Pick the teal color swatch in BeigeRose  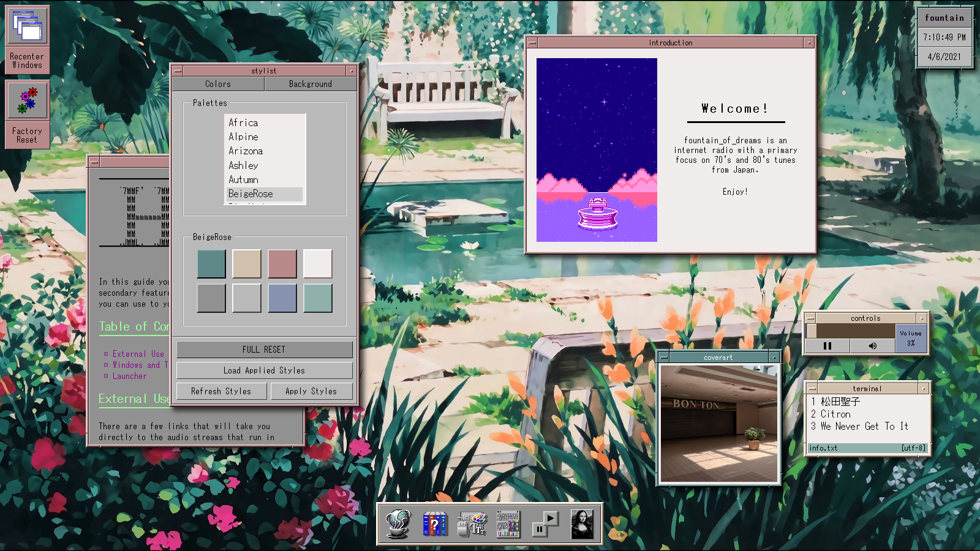click(211, 264)
